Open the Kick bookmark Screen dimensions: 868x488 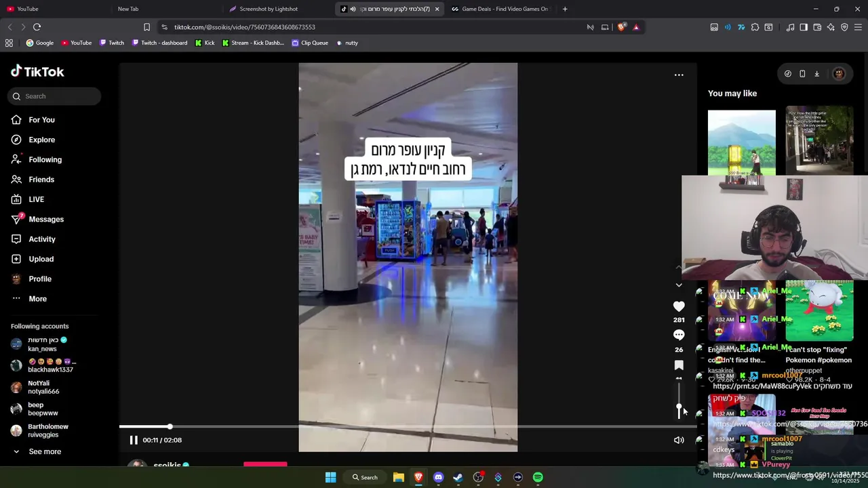click(x=205, y=43)
